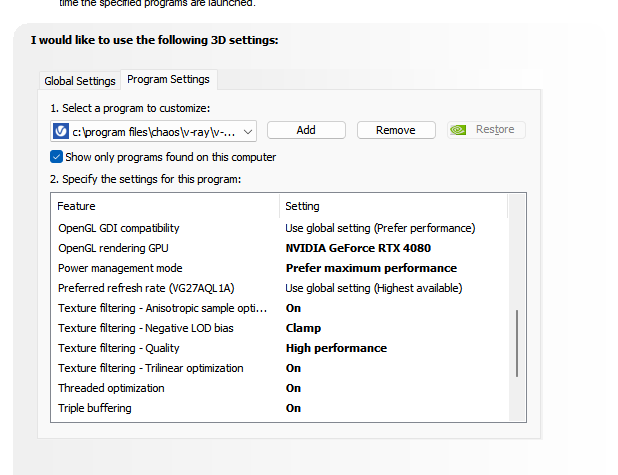Click the NVIDIA logo on Restore button
The image size is (618, 475).
click(458, 130)
